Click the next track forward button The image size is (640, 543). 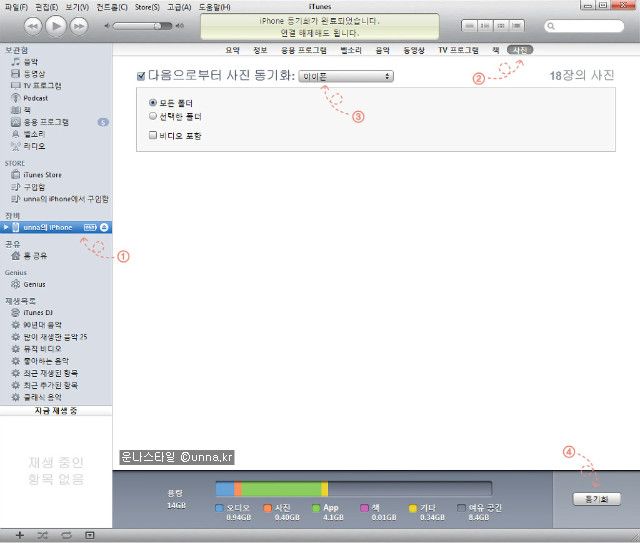(x=79, y=27)
